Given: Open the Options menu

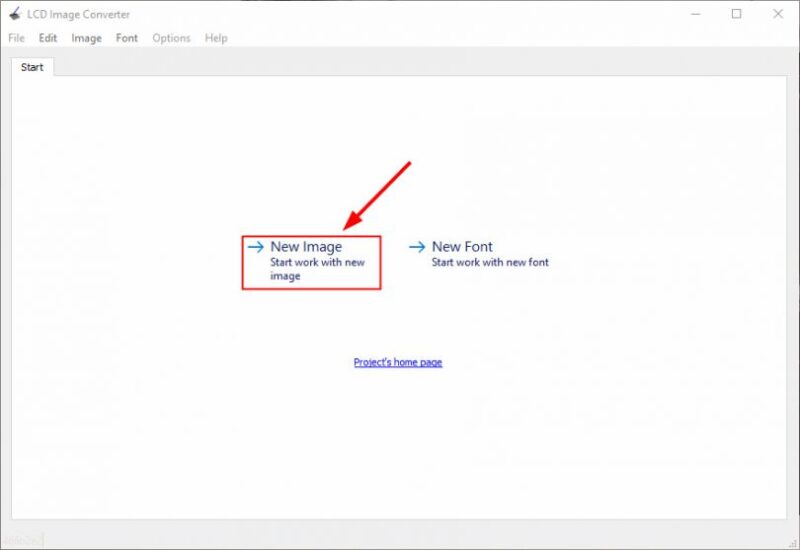Looking at the screenshot, I should pyautogui.click(x=171, y=38).
